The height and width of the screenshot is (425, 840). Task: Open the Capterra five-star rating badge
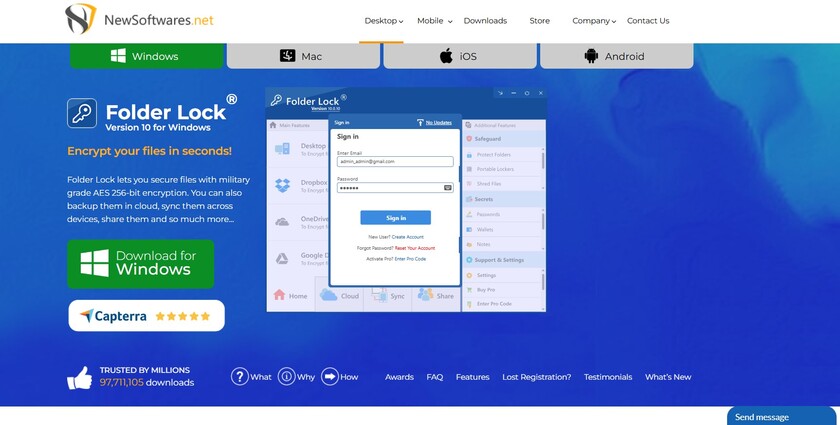tap(146, 316)
